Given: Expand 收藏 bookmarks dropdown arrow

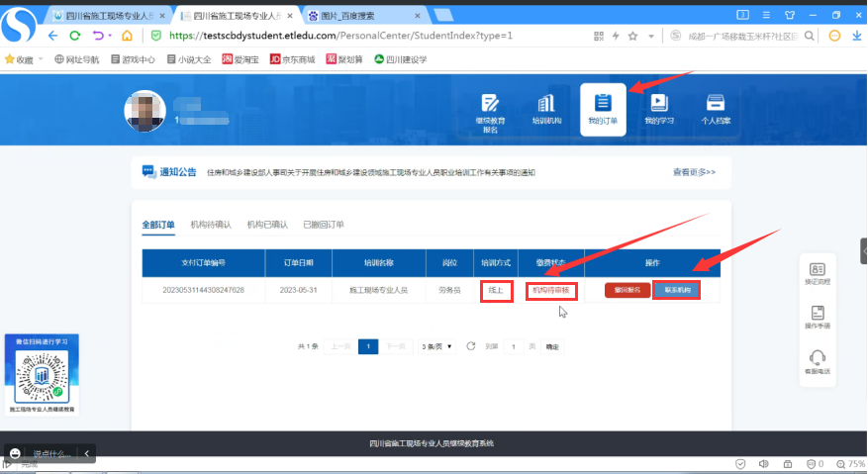Looking at the screenshot, I should 41,59.
